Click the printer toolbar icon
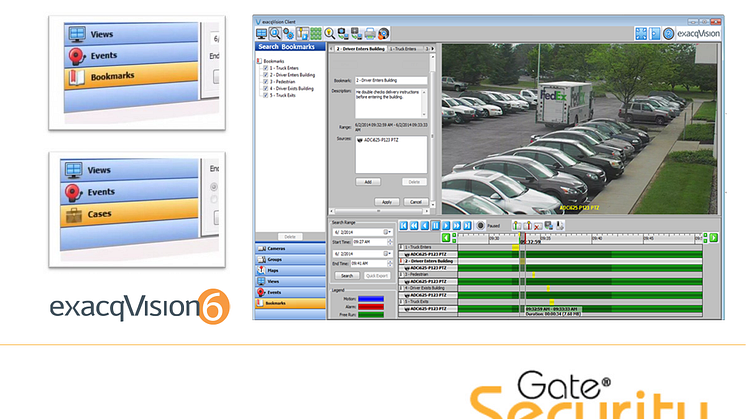Viewport: 746px width, 419px height. click(370, 33)
